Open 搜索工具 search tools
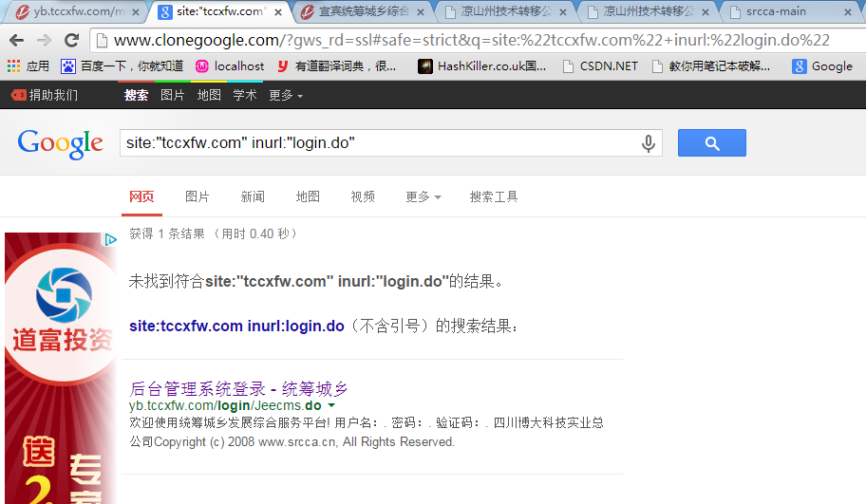 point(494,196)
